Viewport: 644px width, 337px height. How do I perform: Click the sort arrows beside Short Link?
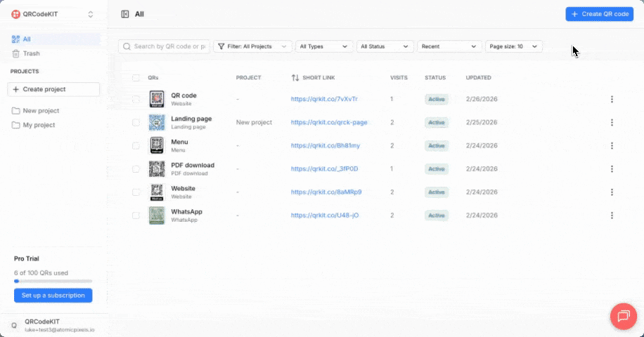click(295, 77)
